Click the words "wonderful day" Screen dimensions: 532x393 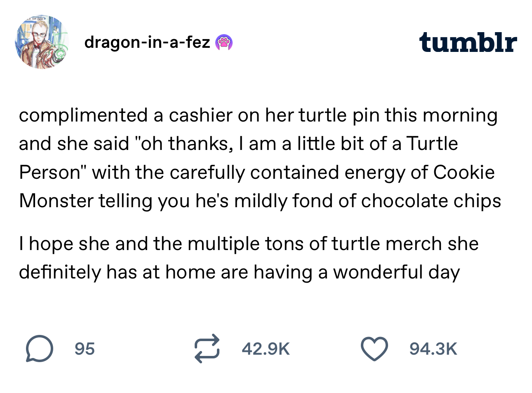pyautogui.click(x=396, y=272)
